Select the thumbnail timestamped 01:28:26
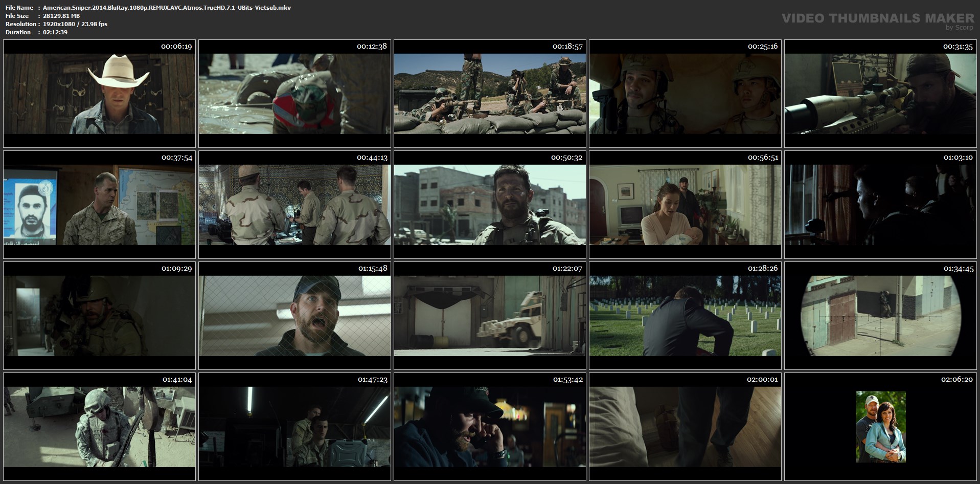This screenshot has width=980, height=484. click(685, 316)
